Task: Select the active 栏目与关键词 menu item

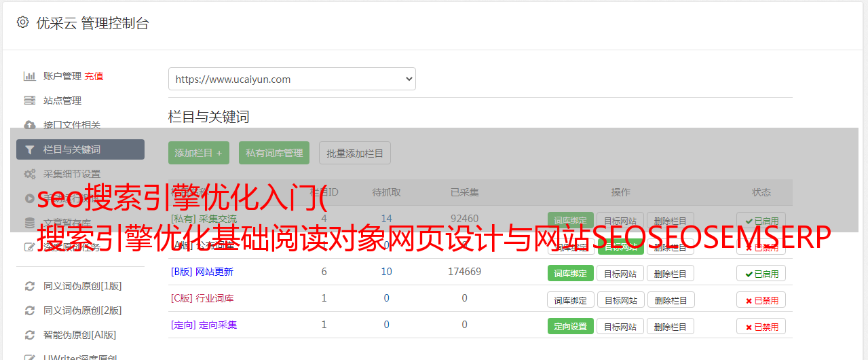Action: [80, 149]
